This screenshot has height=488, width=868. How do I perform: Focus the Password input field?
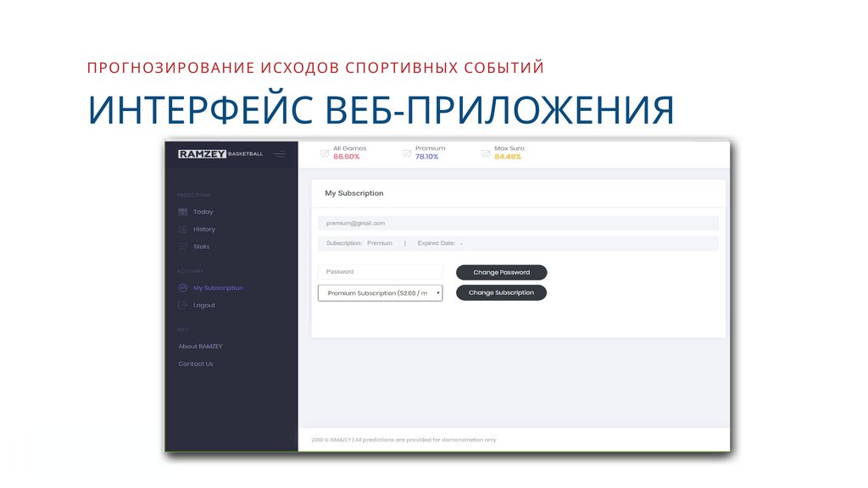point(381,272)
